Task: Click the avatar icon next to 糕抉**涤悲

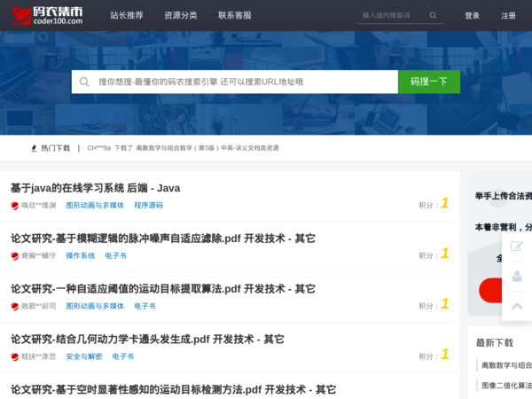Action: 14,357
